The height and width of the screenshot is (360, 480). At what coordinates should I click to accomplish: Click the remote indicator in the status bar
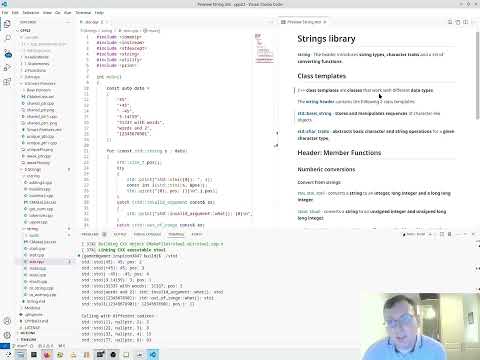click(x=5, y=346)
